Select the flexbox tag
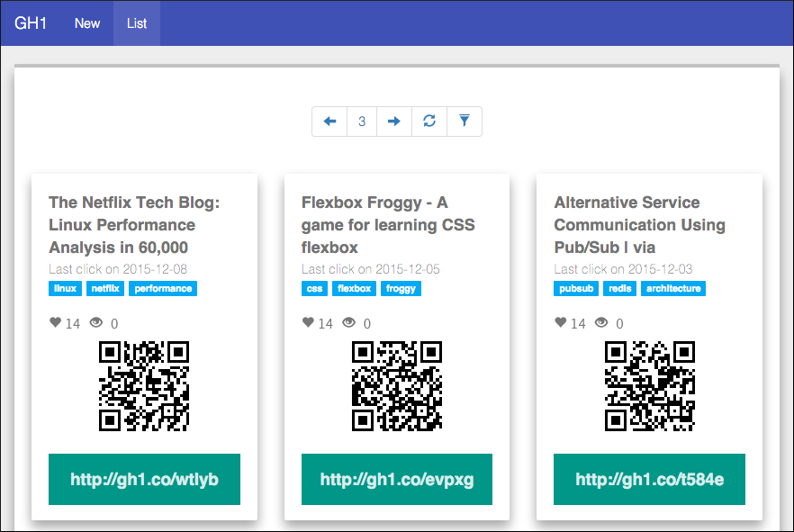Image resolution: width=794 pixels, height=532 pixels. (x=354, y=289)
